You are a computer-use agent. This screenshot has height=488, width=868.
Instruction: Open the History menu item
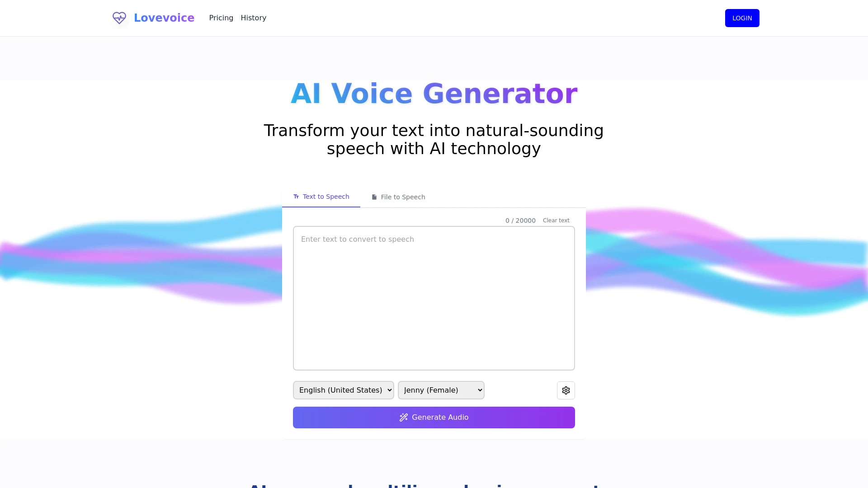pyautogui.click(x=253, y=18)
